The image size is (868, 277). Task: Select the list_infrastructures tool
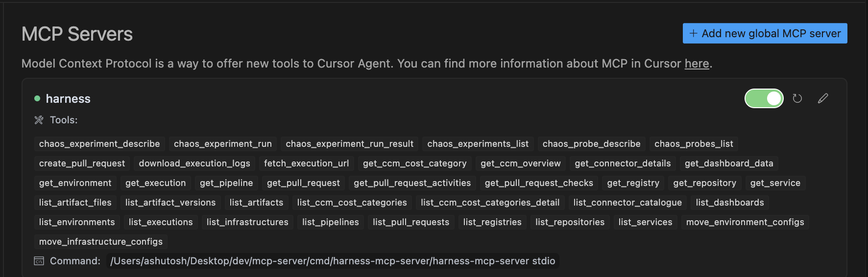(247, 222)
